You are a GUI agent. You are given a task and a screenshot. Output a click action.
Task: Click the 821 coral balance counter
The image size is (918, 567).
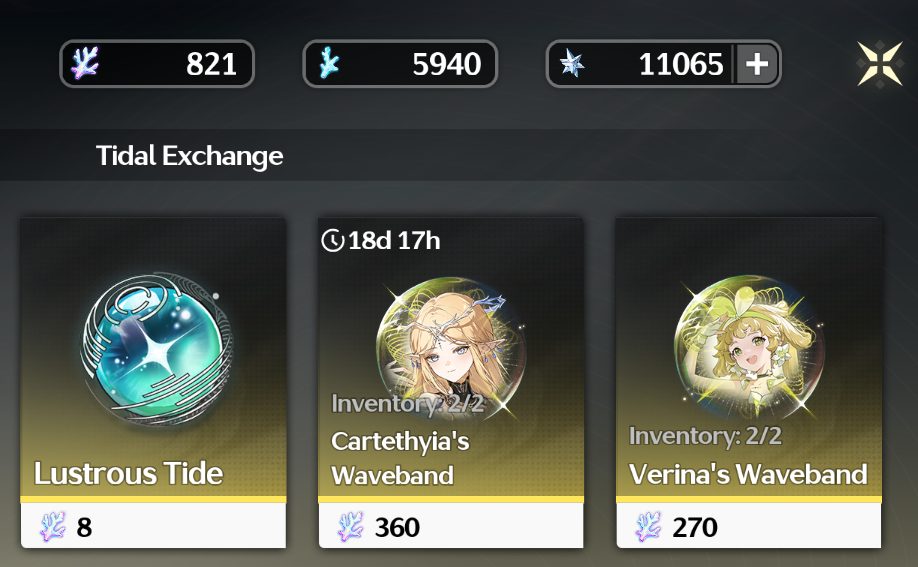157,64
